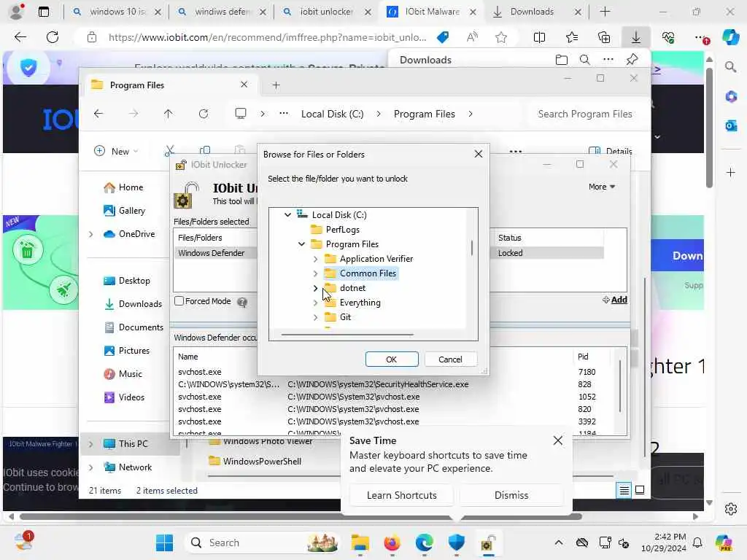The image size is (747, 560).
Task: Open Forced Mode help question icon
Action: click(x=242, y=302)
